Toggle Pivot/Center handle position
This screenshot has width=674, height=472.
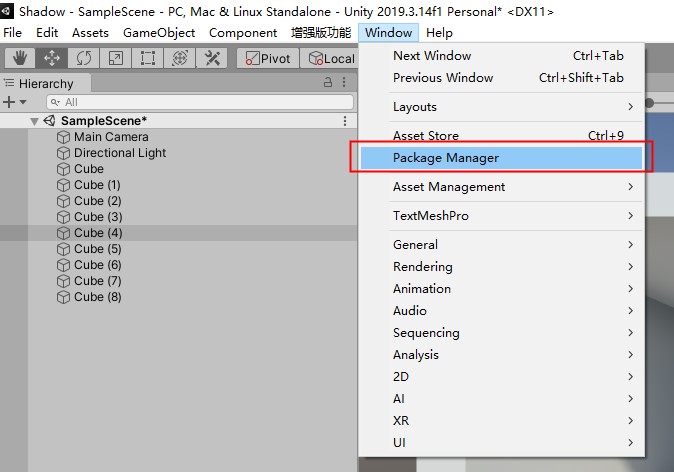tap(268, 58)
